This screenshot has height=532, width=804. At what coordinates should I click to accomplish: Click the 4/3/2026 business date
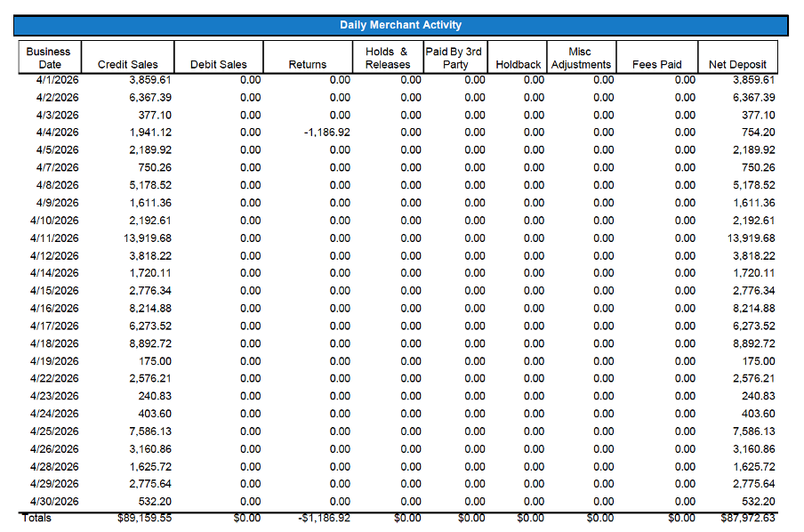point(58,115)
